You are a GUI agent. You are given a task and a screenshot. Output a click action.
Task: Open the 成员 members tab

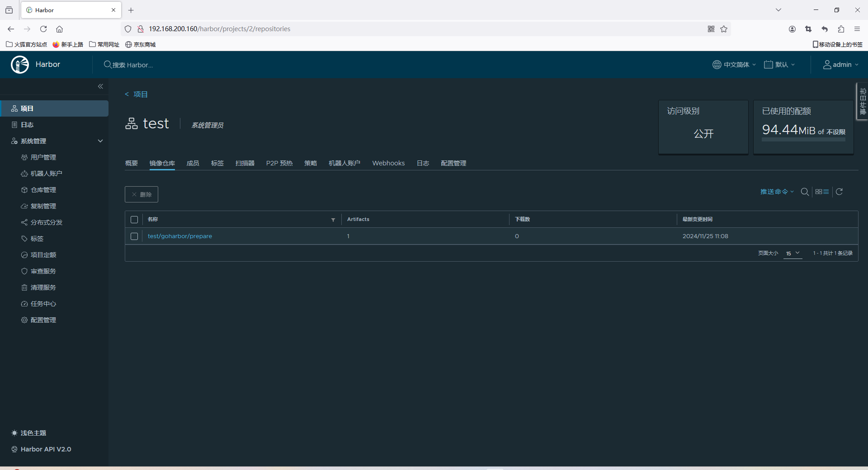[x=193, y=163]
